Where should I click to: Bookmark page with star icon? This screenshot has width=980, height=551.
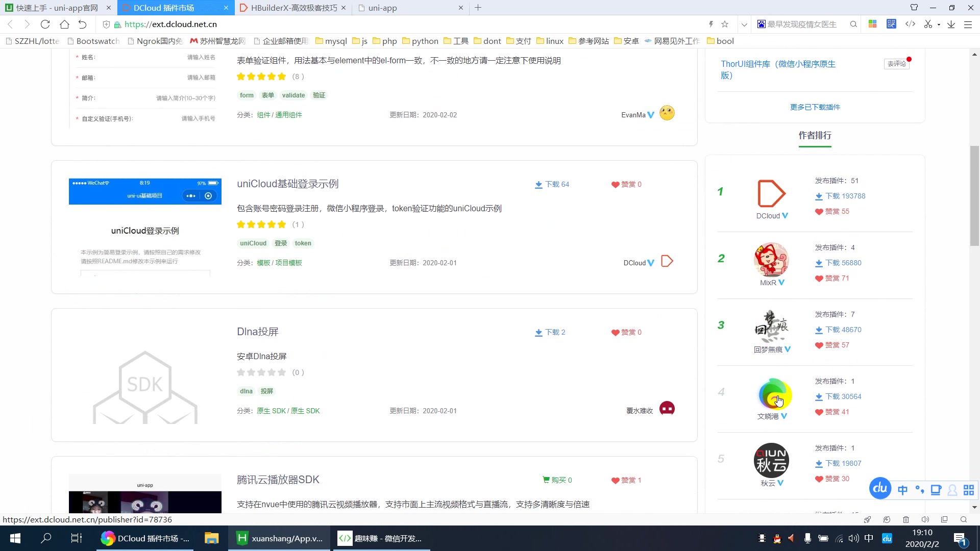(725, 24)
